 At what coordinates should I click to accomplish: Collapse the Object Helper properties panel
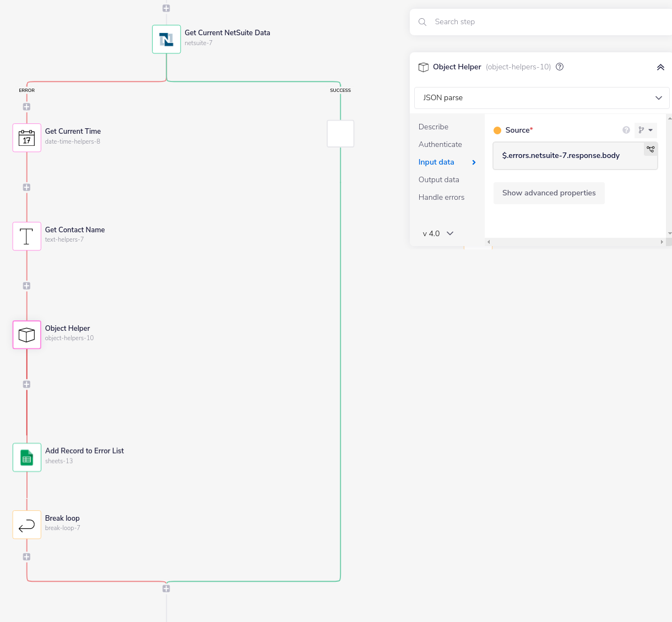point(660,67)
